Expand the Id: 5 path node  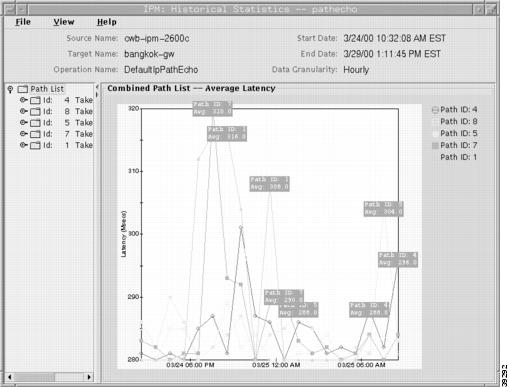coord(23,122)
